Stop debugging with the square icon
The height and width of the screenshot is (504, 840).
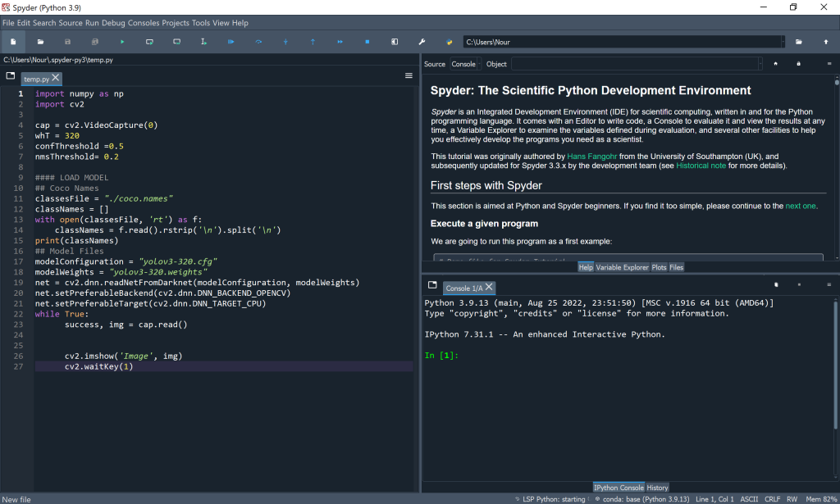(367, 42)
